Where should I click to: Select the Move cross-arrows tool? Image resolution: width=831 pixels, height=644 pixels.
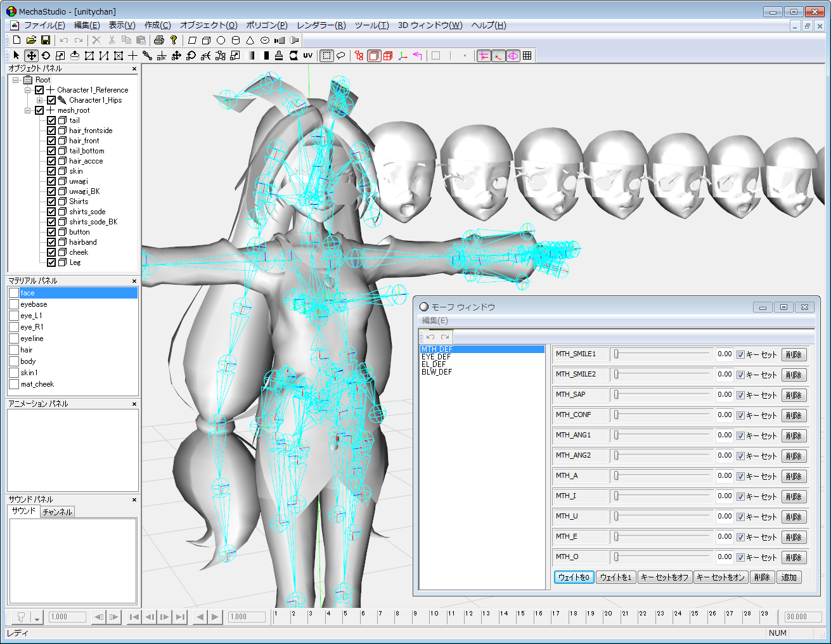tap(31, 56)
